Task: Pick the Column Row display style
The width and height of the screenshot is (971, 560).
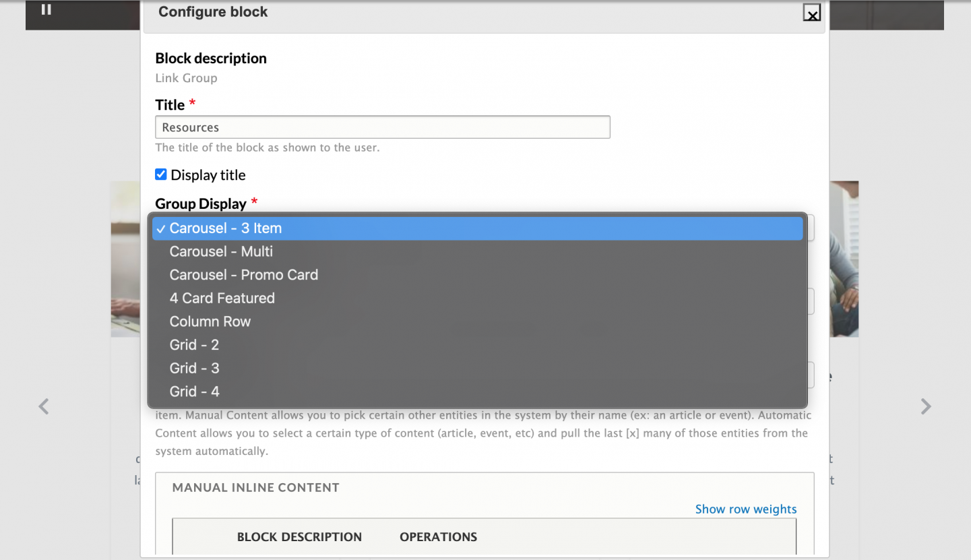Action: [x=210, y=321]
